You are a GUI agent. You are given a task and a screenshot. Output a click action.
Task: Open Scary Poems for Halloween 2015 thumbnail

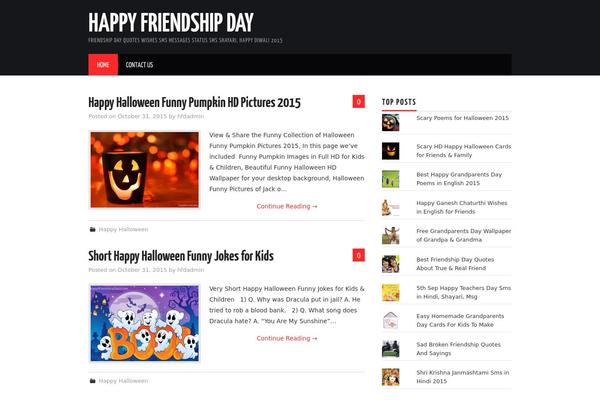[x=390, y=122]
